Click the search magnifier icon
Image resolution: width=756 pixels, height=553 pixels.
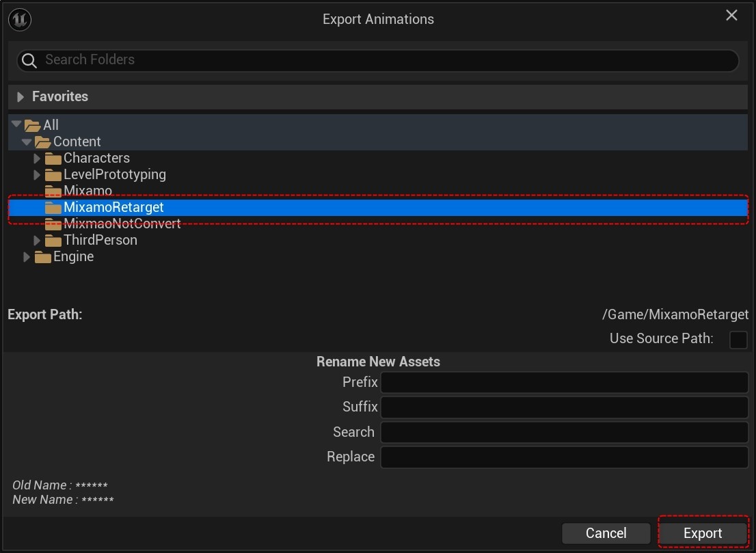(x=29, y=61)
